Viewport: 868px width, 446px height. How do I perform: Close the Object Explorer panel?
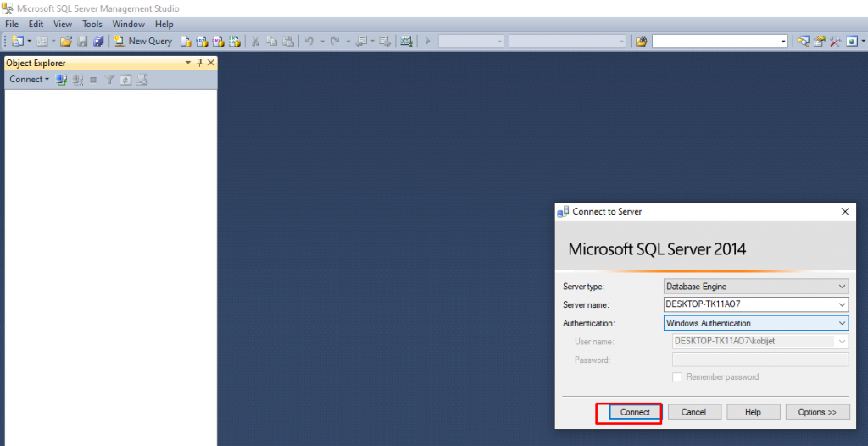[211, 63]
